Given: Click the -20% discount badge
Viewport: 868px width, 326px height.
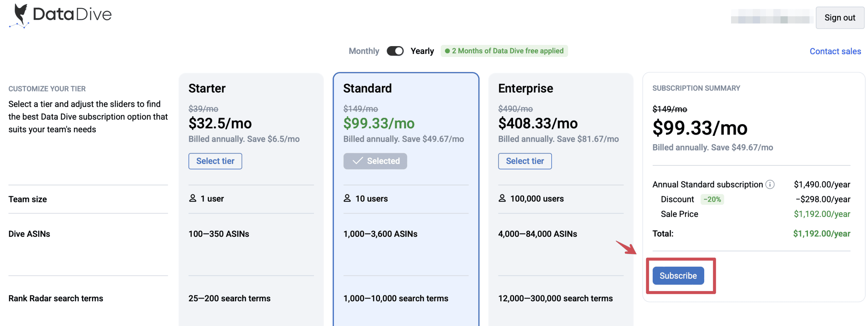Looking at the screenshot, I should (x=712, y=199).
